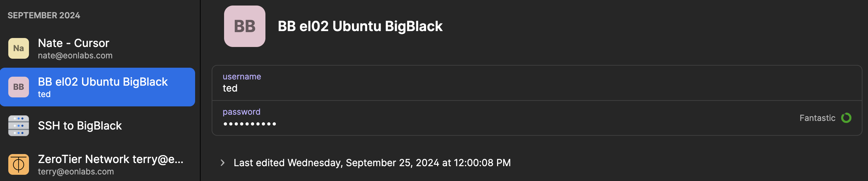Select the SSH to BigBlack entry title
This screenshot has width=868, height=181.
(80, 126)
